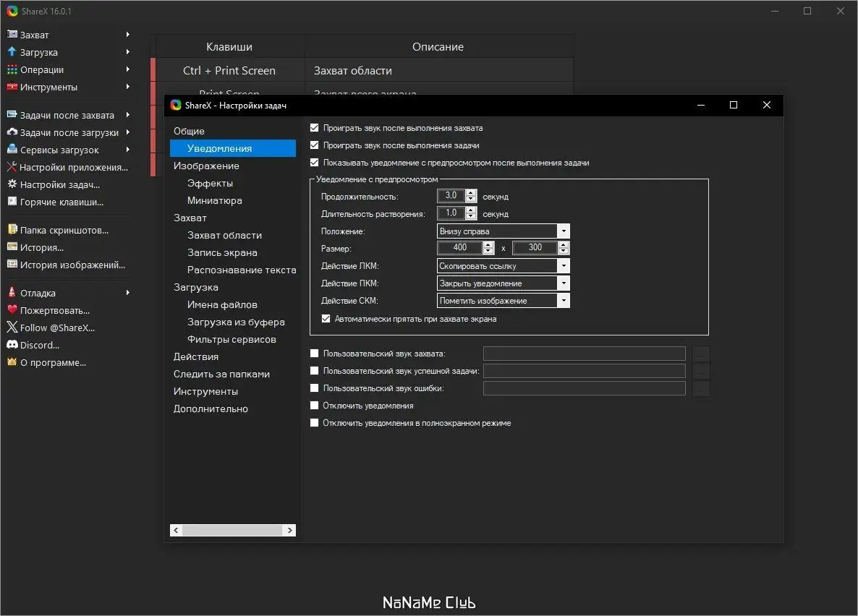The width and height of the screenshot is (858, 616).
Task: Open Follow @ShareX... link
Action: pyautogui.click(x=57, y=328)
